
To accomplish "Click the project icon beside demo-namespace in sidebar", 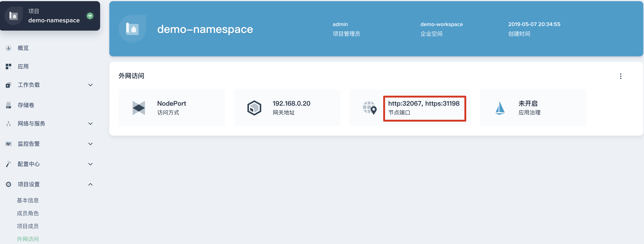I will click(14, 16).
